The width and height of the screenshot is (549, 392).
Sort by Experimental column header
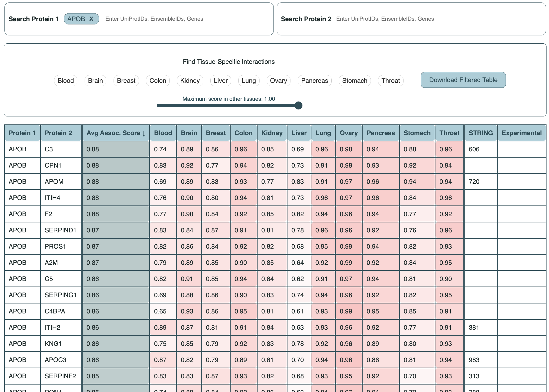pyautogui.click(x=522, y=133)
